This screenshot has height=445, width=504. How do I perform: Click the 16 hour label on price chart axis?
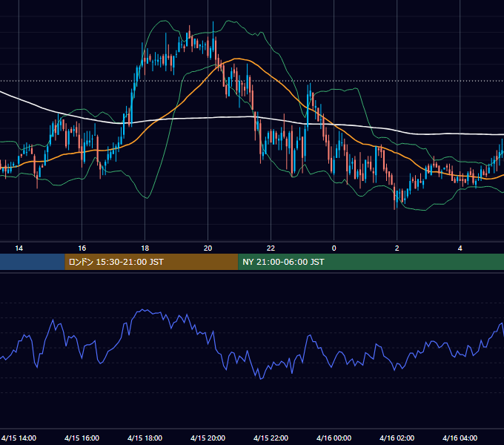click(x=82, y=248)
